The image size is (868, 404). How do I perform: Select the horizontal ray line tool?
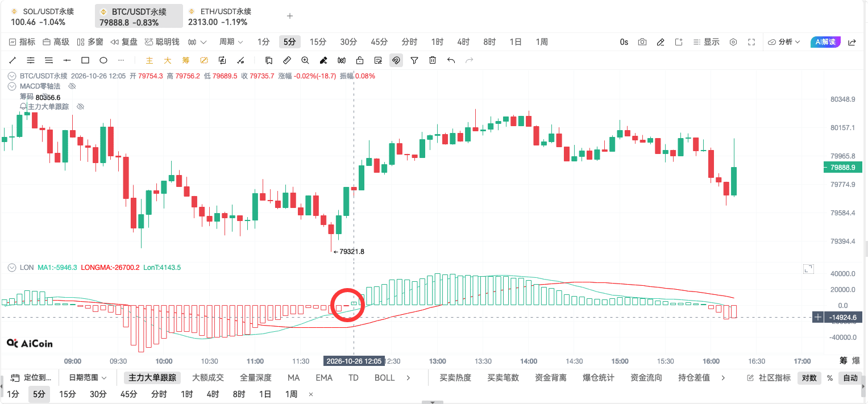(67, 60)
